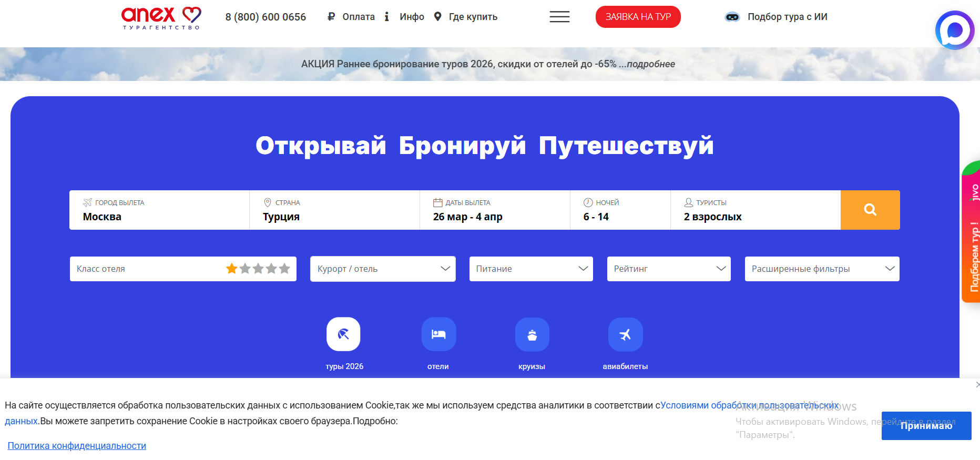Open the Где купить menu item
This screenshot has height=460, width=980.
[473, 17]
